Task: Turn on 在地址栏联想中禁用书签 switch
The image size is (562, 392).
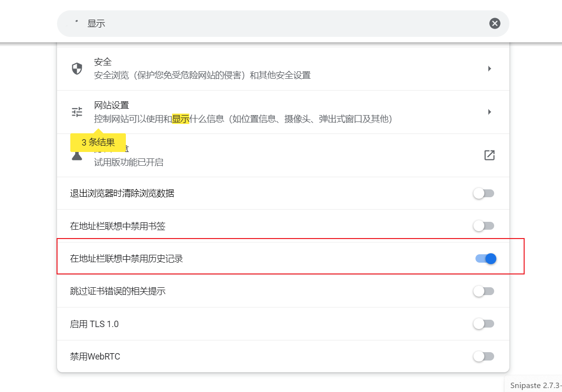Action: pos(484,226)
